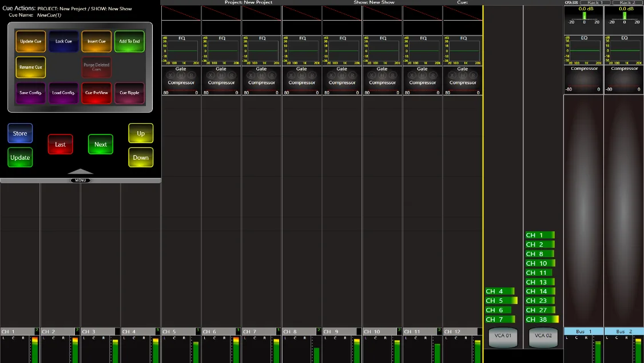Select CH 5 in VCA 01 list

click(501, 301)
